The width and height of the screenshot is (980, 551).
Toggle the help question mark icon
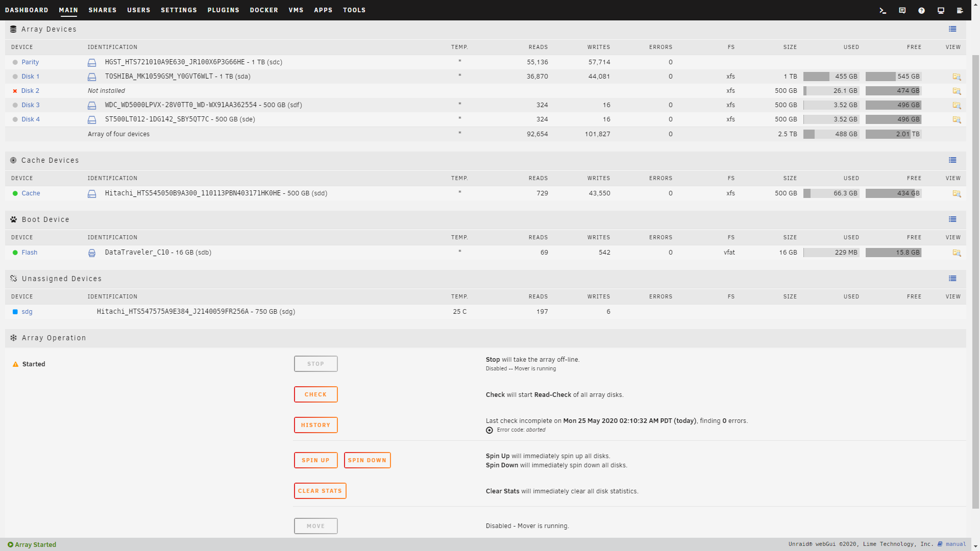(921, 10)
